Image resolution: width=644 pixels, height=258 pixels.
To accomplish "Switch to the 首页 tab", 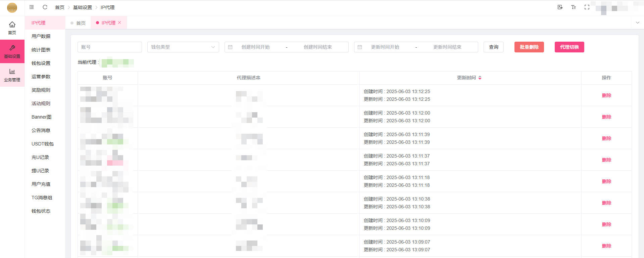I will pyautogui.click(x=78, y=23).
